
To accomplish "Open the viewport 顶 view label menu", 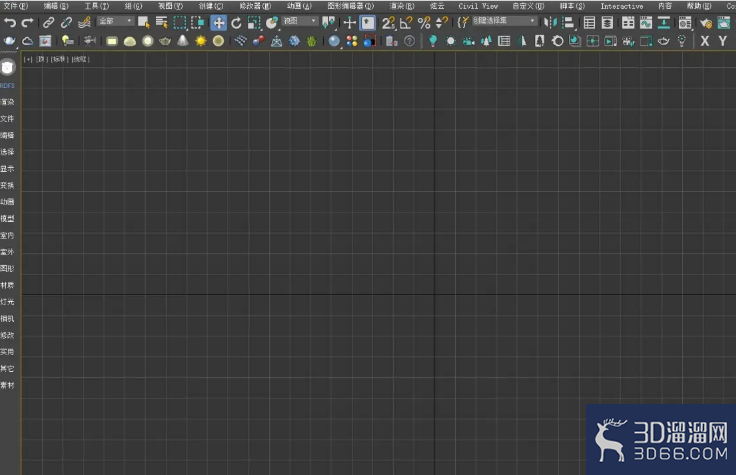I will (40, 60).
